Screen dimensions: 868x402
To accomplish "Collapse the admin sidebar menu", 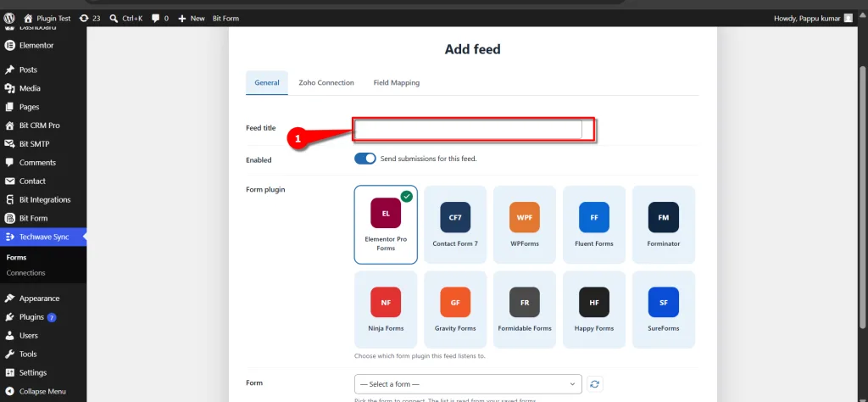I will tap(43, 392).
